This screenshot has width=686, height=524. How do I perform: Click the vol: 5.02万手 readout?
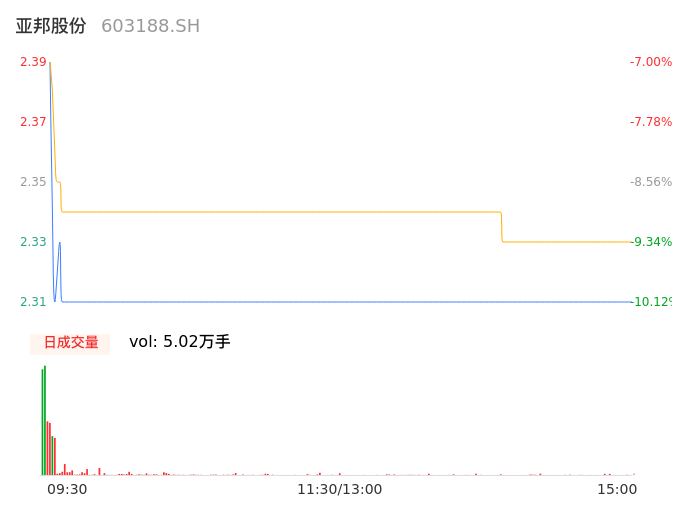(x=180, y=342)
